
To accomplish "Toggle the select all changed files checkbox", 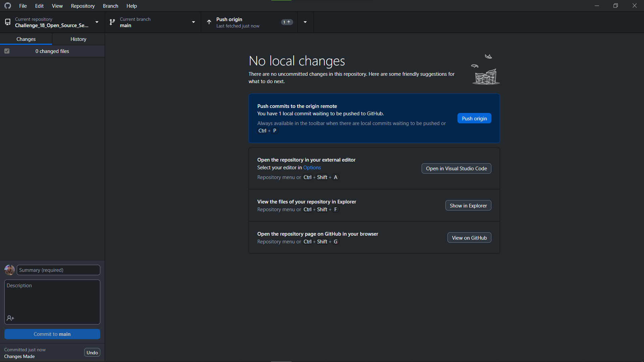I will click(x=7, y=51).
